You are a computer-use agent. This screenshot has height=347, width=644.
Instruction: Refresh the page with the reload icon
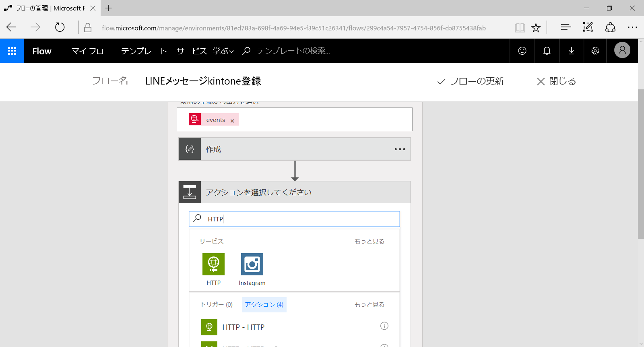[60, 27]
